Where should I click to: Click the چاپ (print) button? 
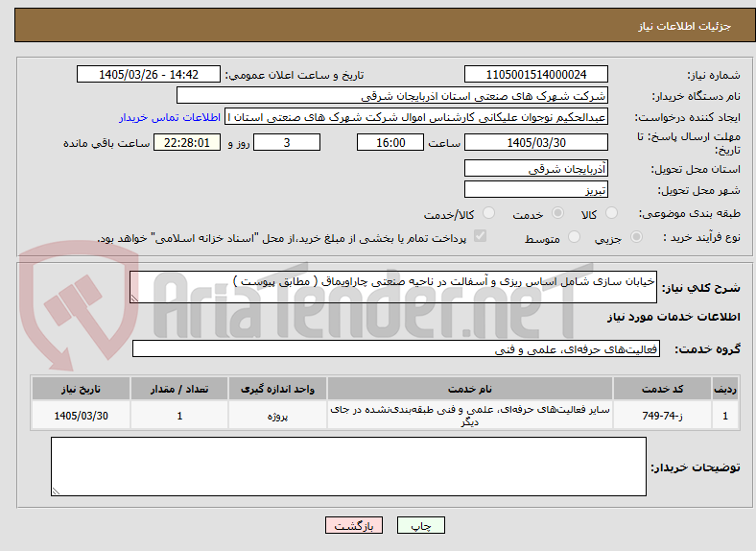(420, 525)
